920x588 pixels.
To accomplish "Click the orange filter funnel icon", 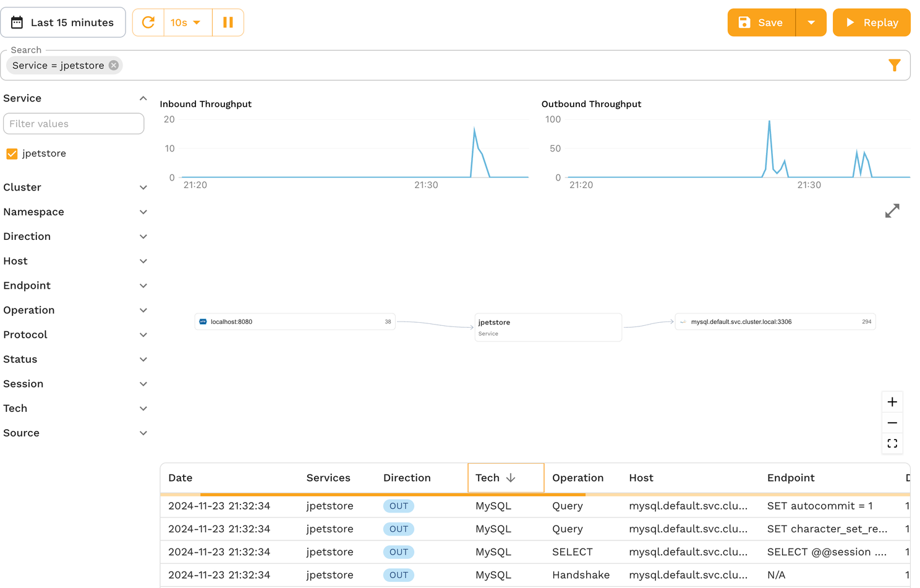I will click(894, 66).
